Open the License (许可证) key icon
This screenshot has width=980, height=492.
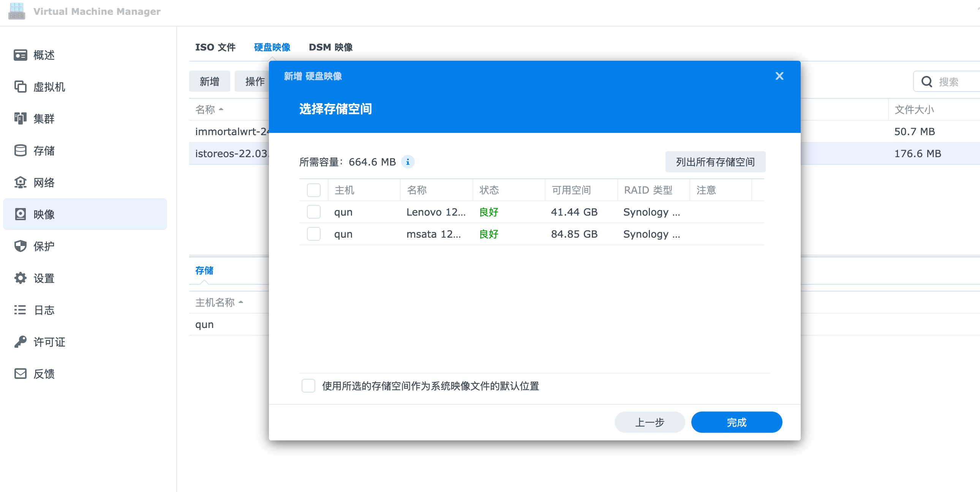coord(20,342)
